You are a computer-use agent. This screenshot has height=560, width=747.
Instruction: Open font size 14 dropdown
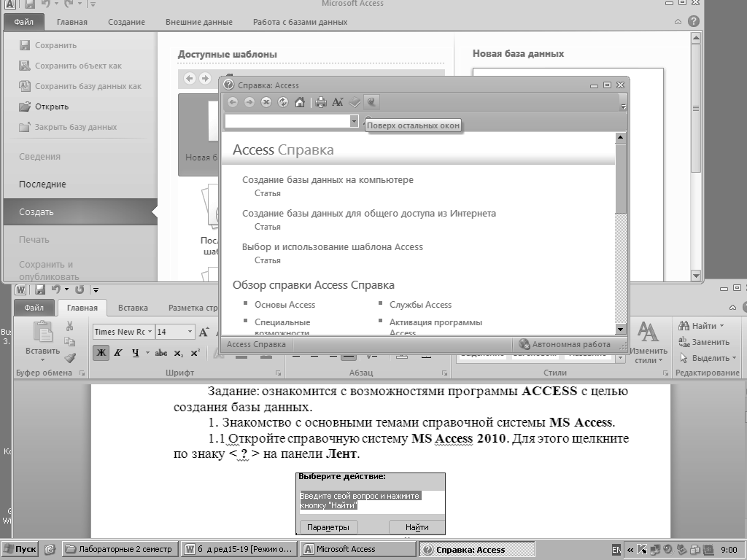pos(190,332)
